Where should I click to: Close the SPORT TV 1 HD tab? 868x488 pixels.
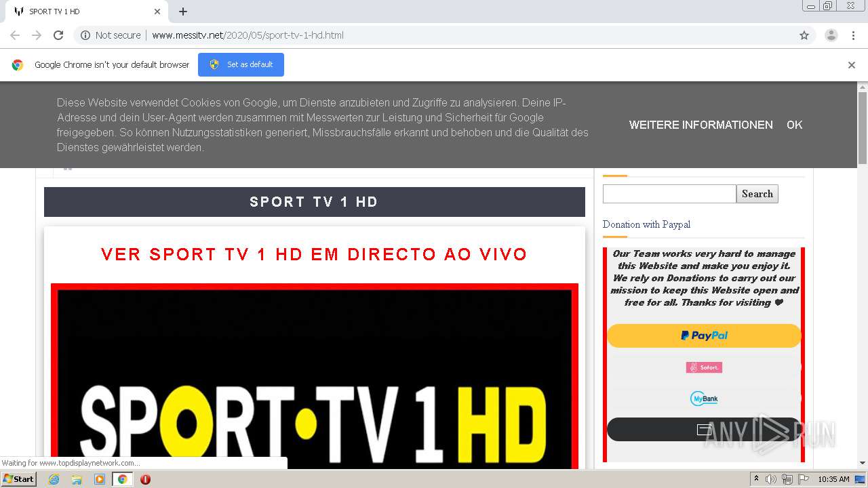(x=157, y=12)
